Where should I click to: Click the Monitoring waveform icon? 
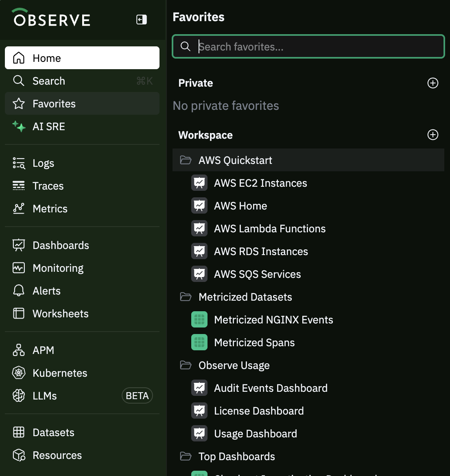pyautogui.click(x=19, y=268)
